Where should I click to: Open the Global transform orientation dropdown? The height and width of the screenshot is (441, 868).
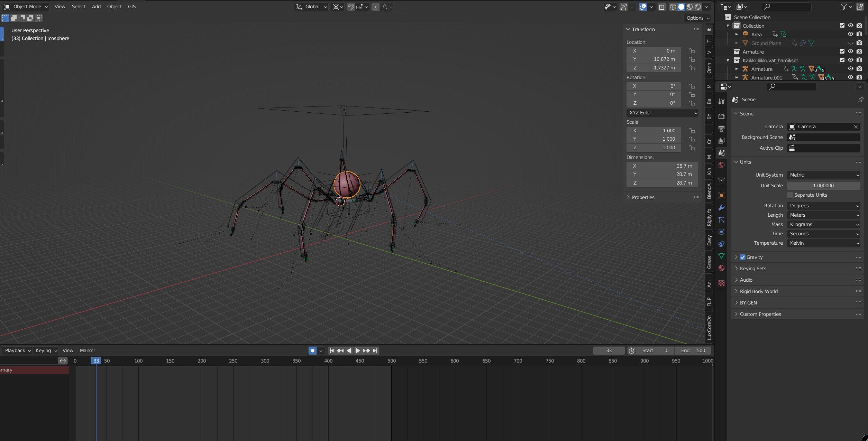311,7
